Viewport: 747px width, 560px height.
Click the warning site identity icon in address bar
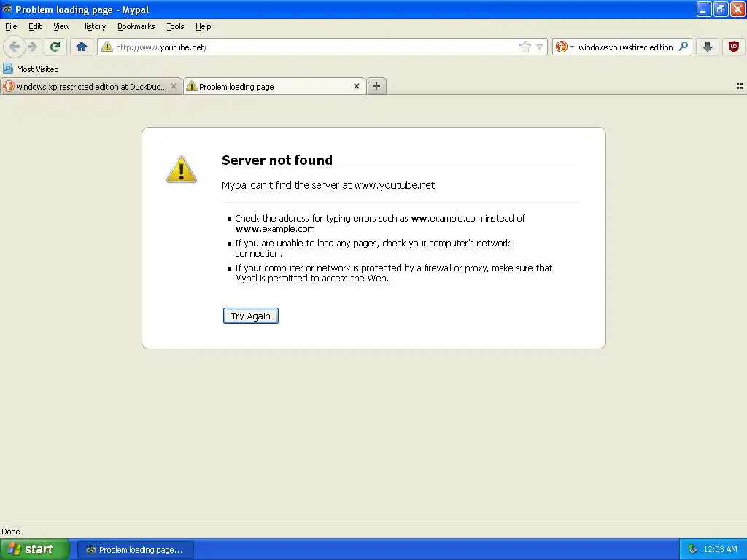click(107, 47)
